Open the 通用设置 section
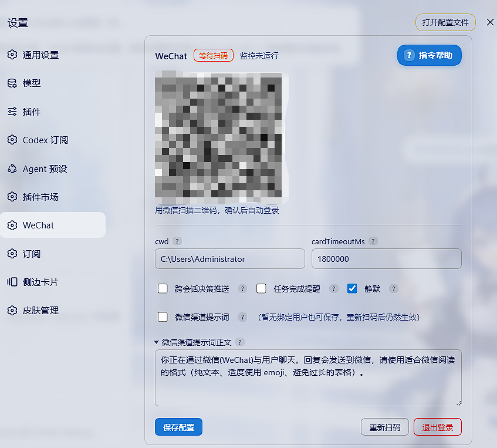 click(x=53, y=55)
